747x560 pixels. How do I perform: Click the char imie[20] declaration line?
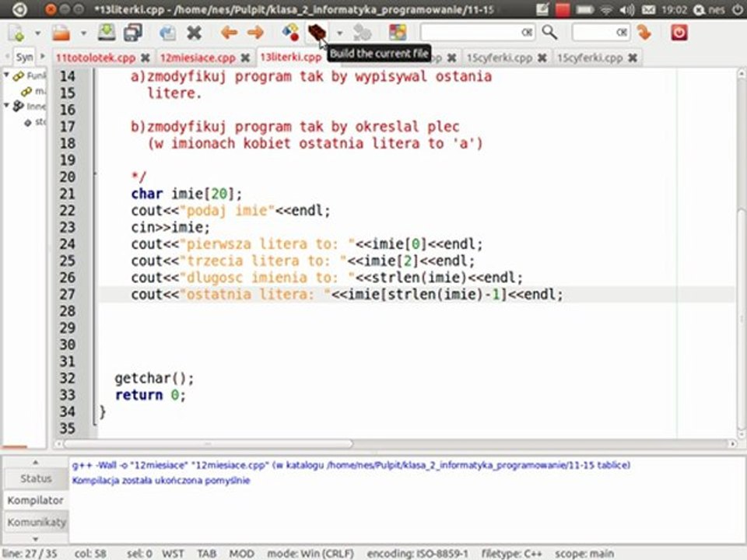pyautogui.click(x=186, y=194)
